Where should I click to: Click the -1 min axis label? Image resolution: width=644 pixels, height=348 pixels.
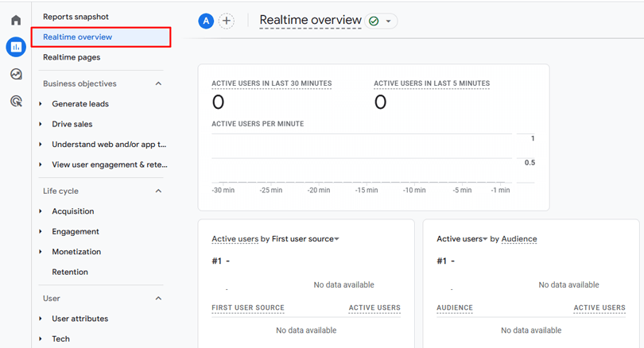pyautogui.click(x=500, y=190)
